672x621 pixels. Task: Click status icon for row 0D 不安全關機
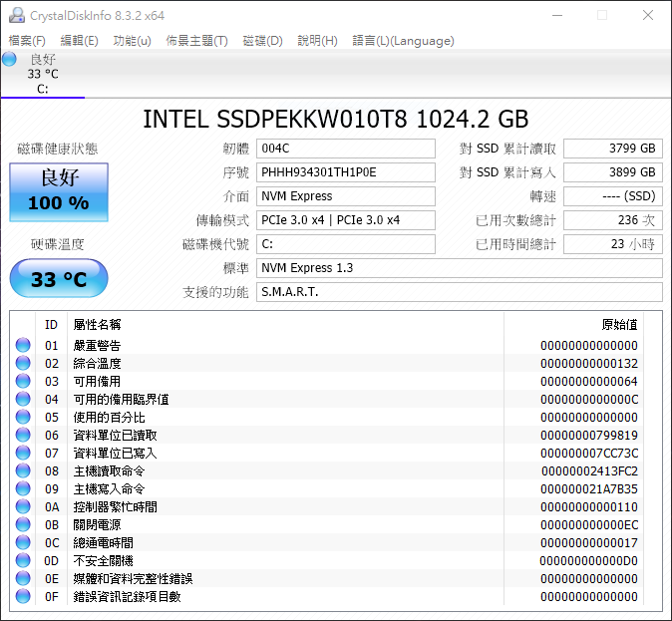point(23,560)
